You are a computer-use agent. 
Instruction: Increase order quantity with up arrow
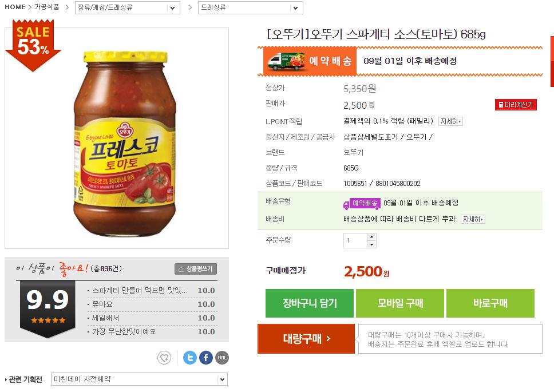(x=371, y=237)
